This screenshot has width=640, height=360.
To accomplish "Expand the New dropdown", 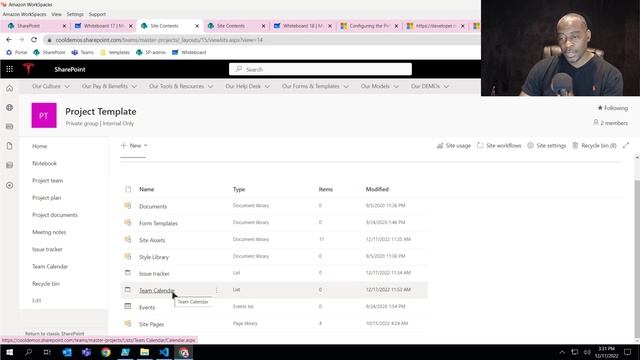I will [x=134, y=145].
